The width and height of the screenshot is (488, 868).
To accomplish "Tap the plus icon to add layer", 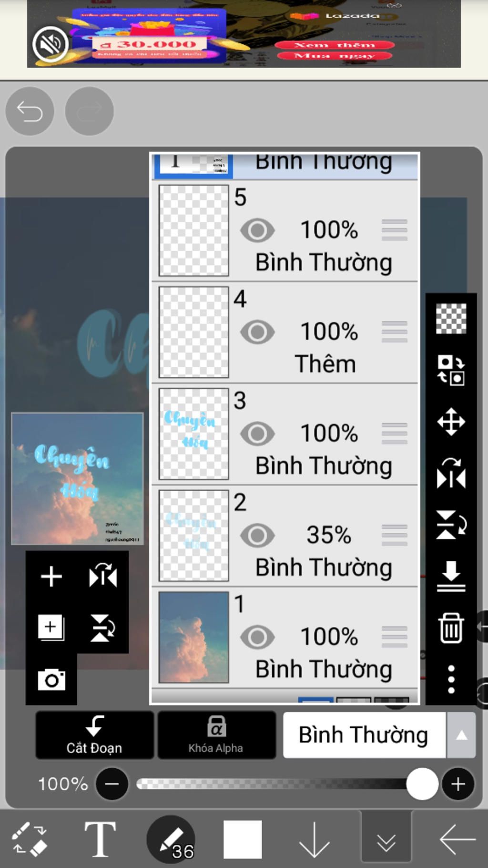I will click(x=51, y=577).
